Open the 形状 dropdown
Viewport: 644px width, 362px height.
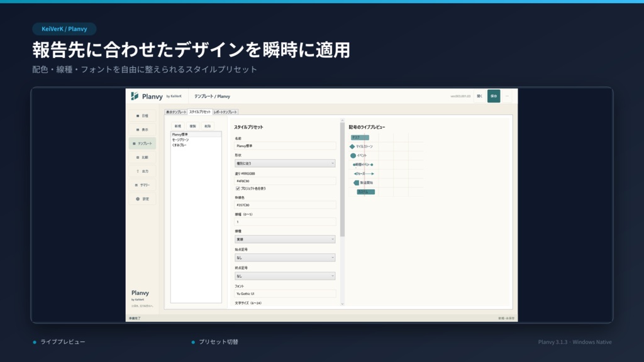285,163
